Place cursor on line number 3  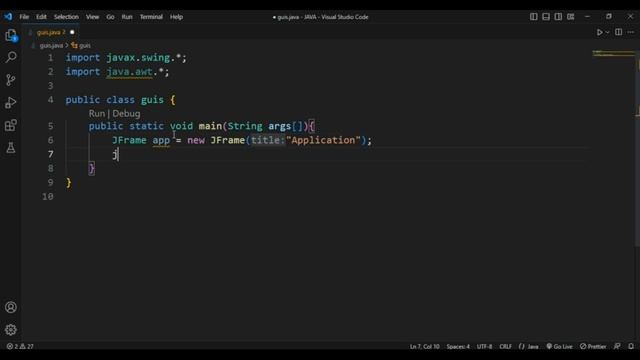[51, 86]
